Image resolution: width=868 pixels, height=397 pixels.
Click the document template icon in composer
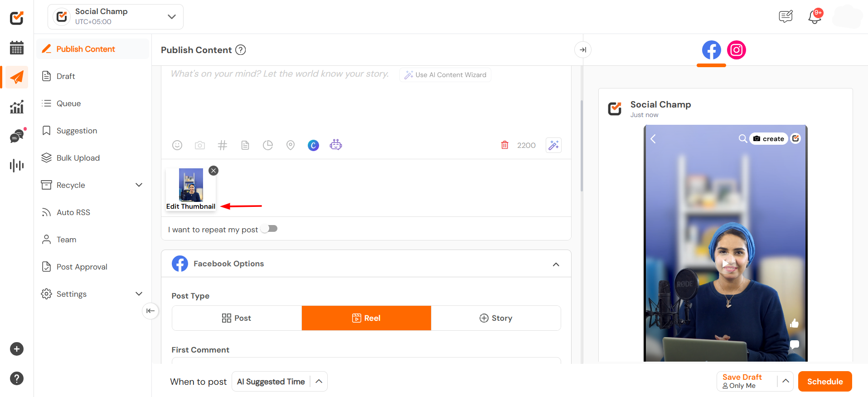tap(245, 145)
